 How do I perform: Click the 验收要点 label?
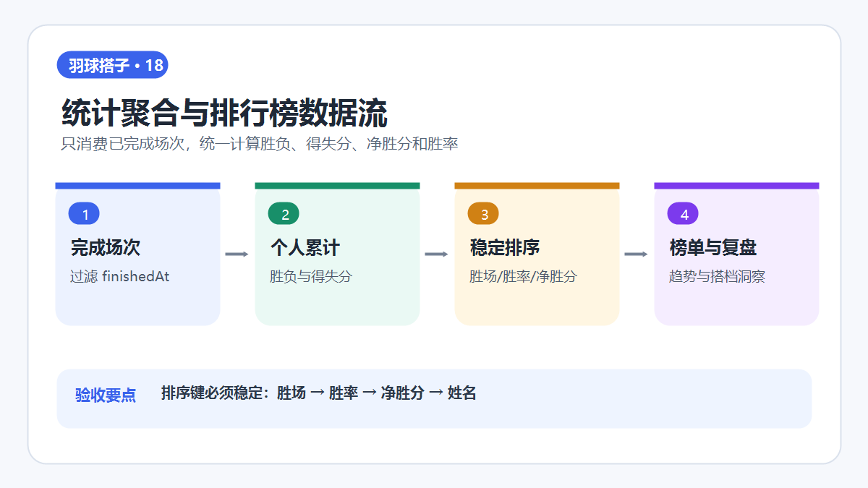(x=106, y=395)
